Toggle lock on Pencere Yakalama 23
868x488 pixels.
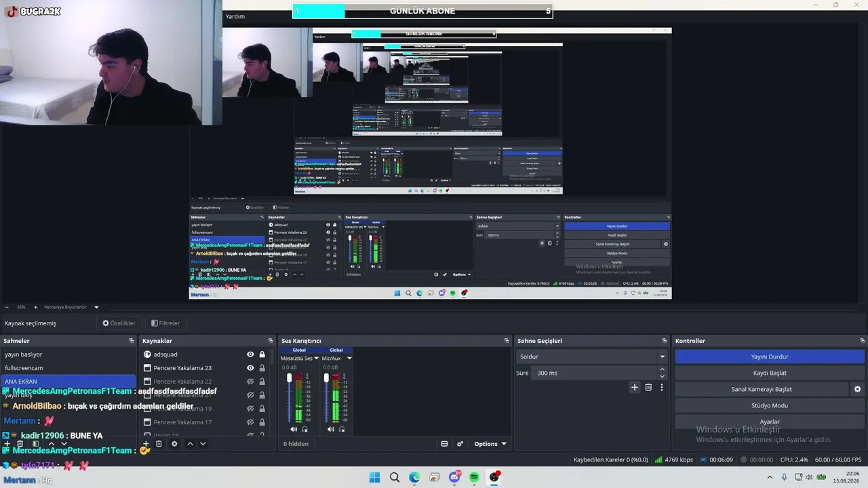tap(262, 368)
